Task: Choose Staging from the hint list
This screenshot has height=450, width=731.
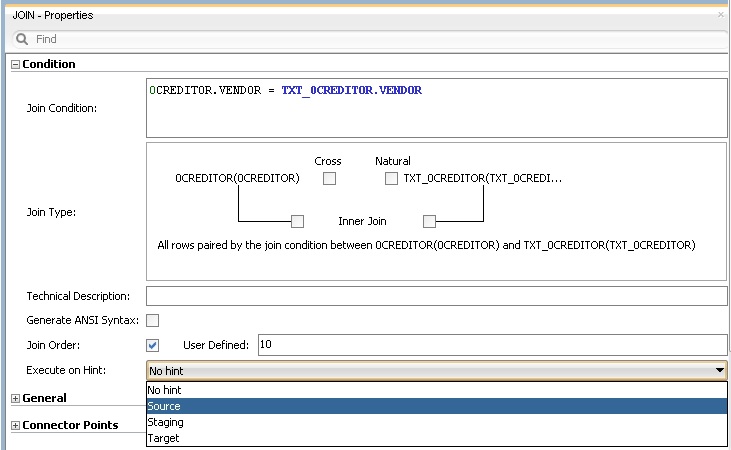Action: pyautogui.click(x=436, y=422)
